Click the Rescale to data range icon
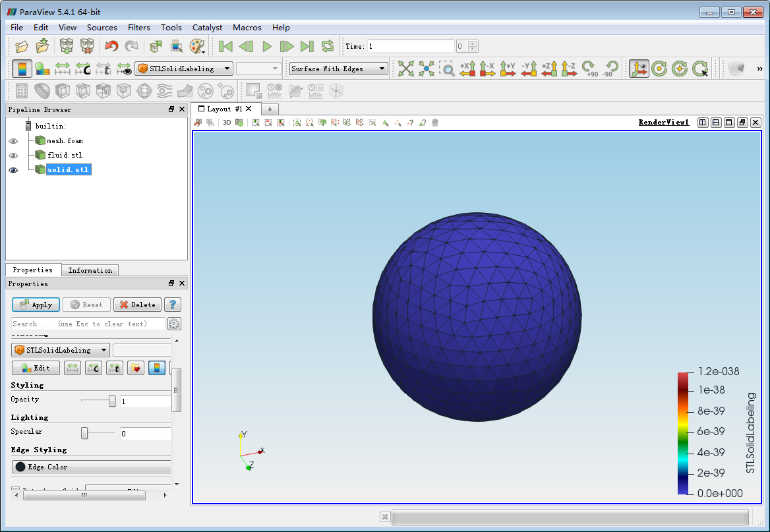The width and height of the screenshot is (770, 532). tap(63, 69)
